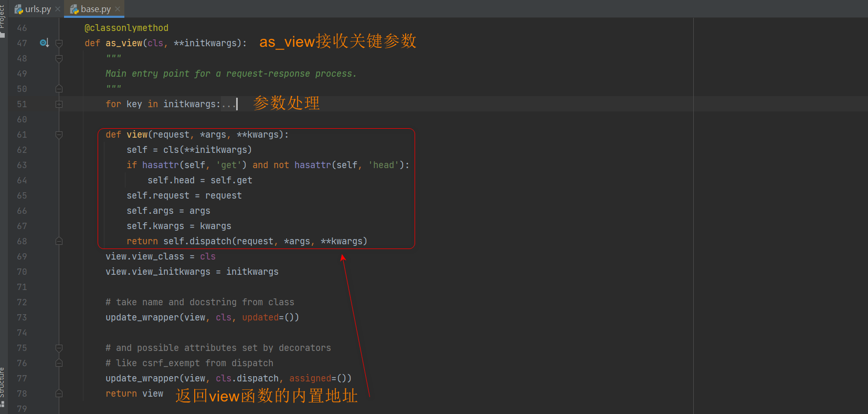The height and width of the screenshot is (414, 868).
Task: Click 'self.head = self.get' line
Action: [200, 180]
